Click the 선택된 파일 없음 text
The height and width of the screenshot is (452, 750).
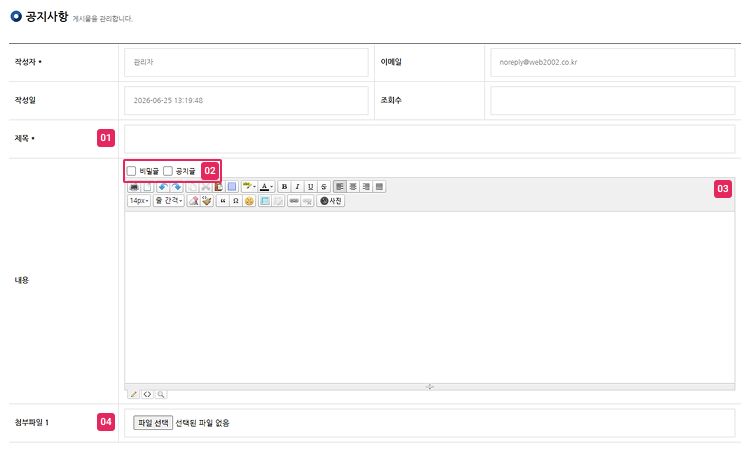tap(202, 423)
